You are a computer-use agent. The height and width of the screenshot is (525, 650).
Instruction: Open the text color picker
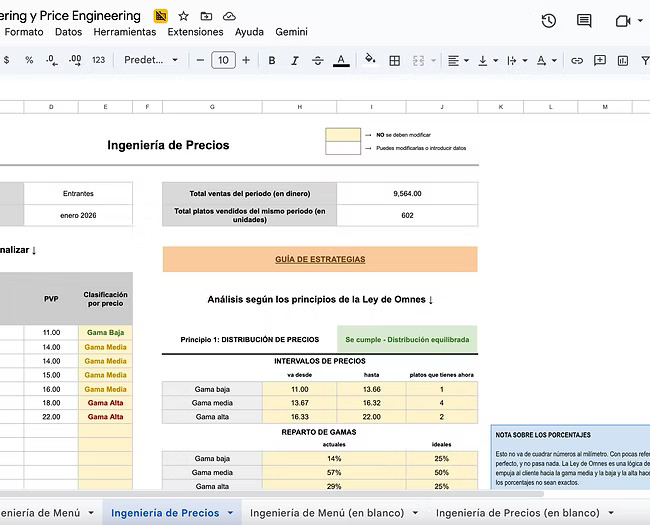click(341, 60)
